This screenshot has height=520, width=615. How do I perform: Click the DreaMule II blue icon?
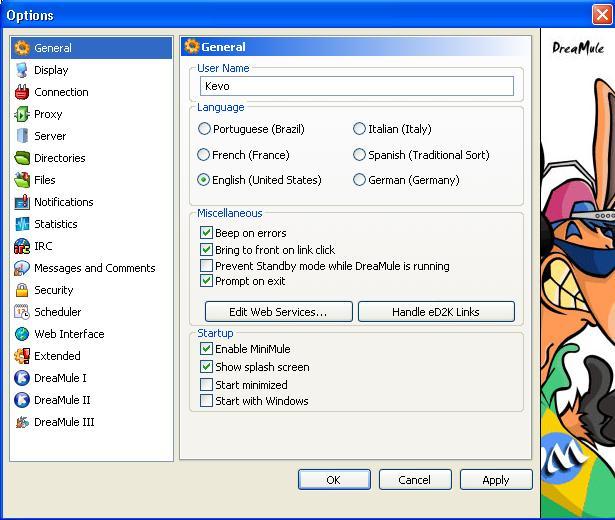pos(22,400)
